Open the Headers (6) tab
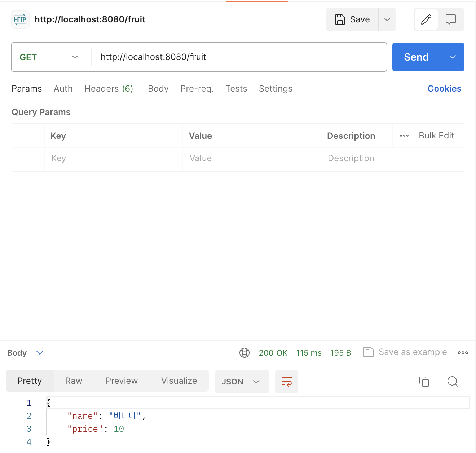Screen dimensions: 476x453 click(109, 89)
